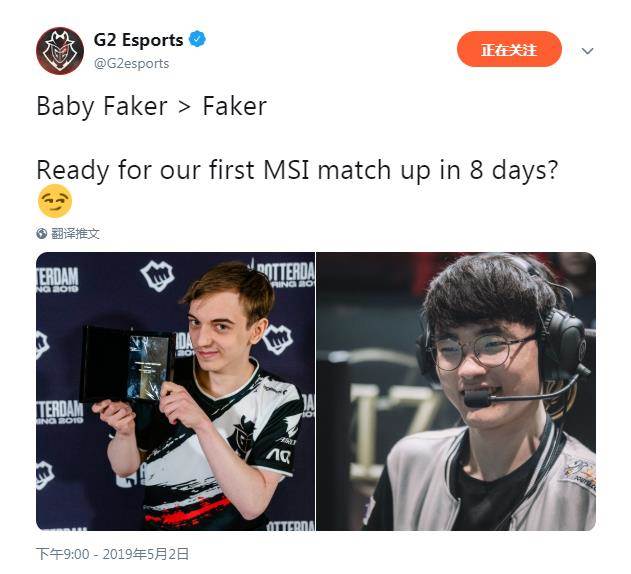631x574 pixels.
Task: Toggle the 正在关注 following button
Action: pos(509,50)
